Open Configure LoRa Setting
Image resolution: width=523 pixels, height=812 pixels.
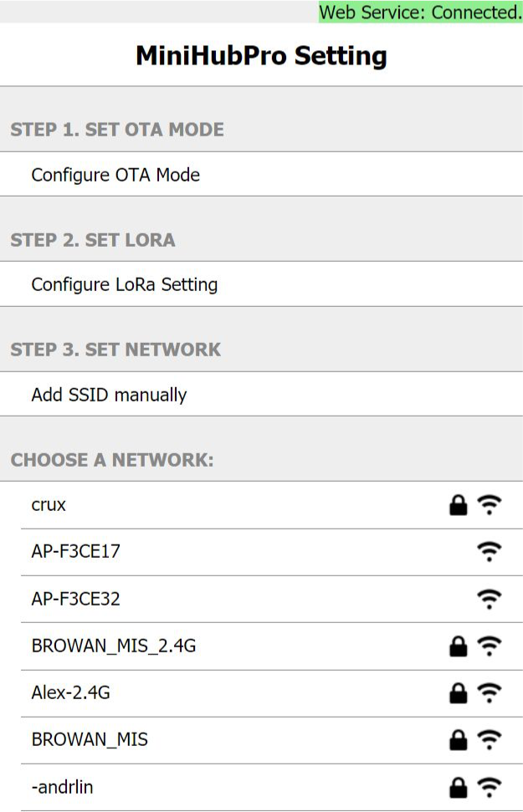click(261, 284)
